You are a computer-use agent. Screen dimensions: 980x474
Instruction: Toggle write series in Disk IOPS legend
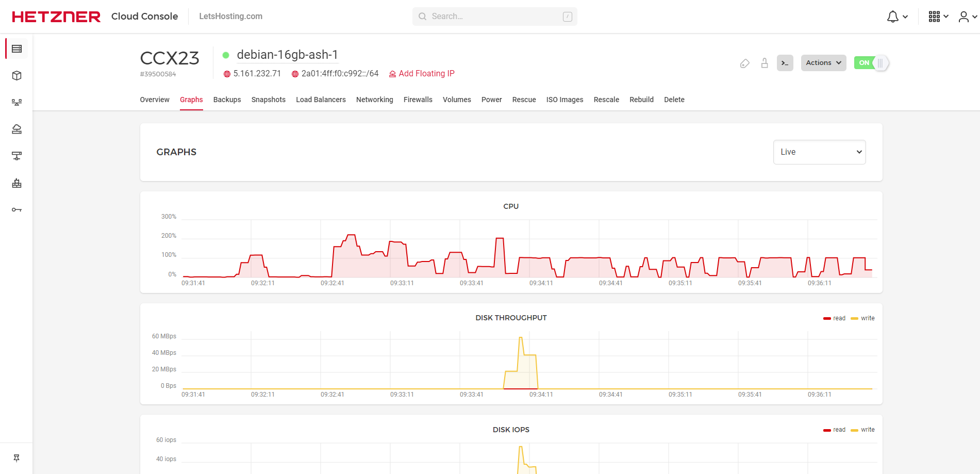862,430
